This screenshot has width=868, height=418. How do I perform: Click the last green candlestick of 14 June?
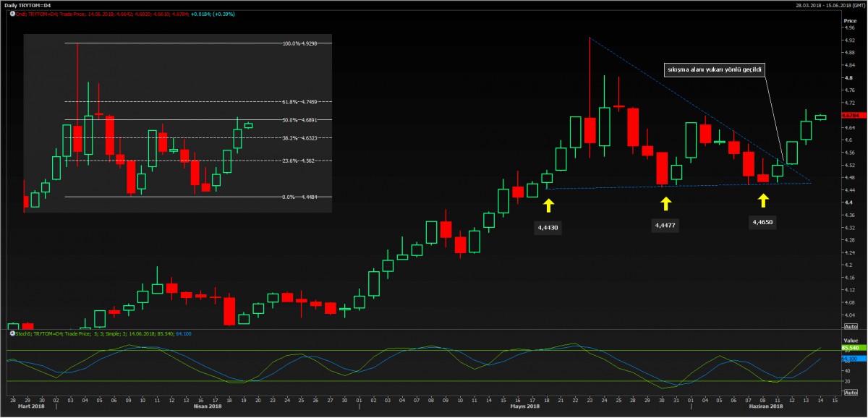(820, 117)
